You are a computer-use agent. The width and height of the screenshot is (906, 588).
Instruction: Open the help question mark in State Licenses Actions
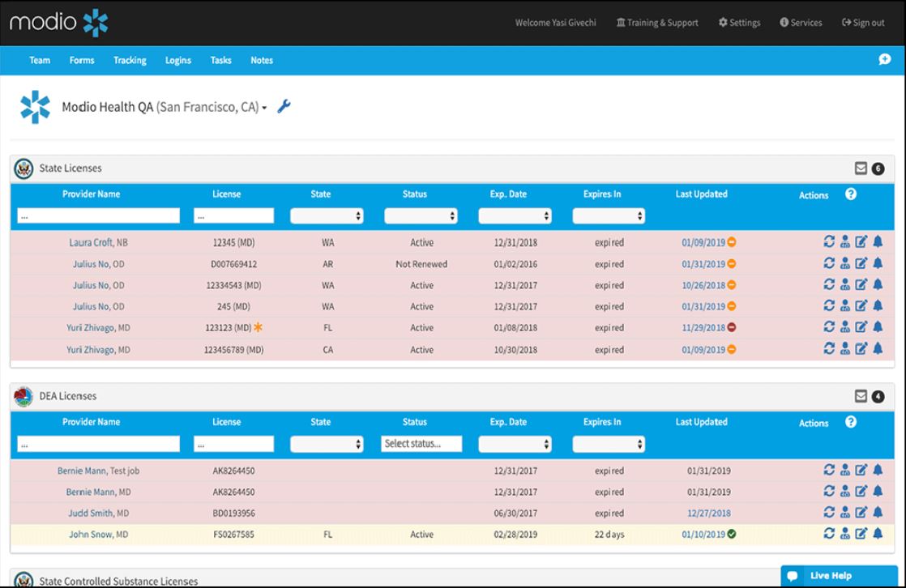point(851,194)
